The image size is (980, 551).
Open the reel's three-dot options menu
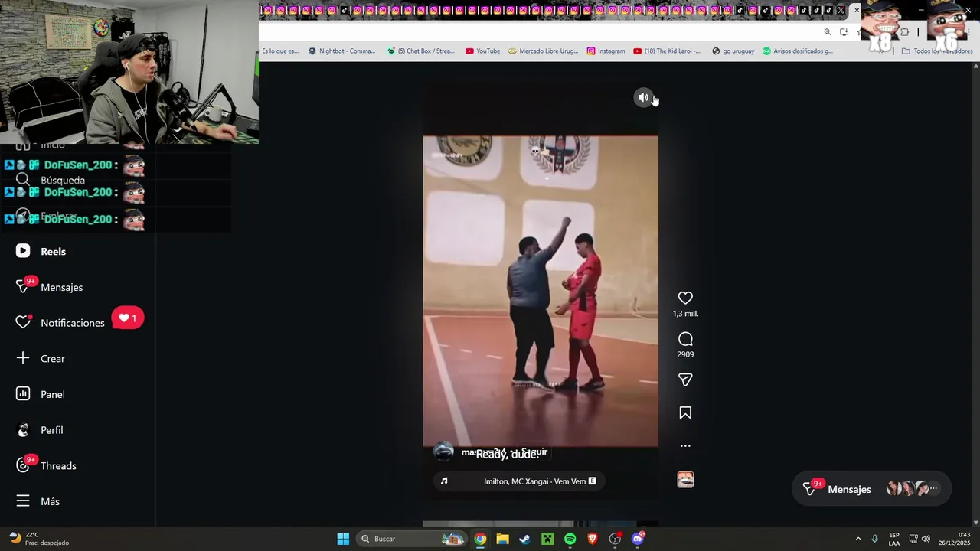[x=685, y=445]
